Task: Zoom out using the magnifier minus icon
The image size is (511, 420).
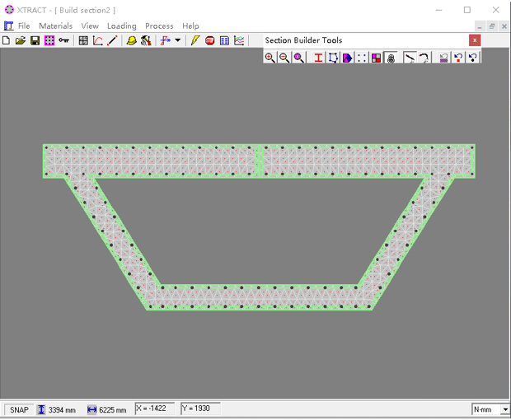Action: 284,58
